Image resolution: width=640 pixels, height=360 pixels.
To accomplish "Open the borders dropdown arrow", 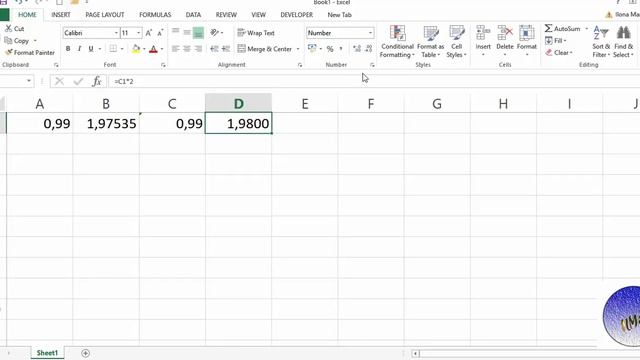I will pyautogui.click(x=122, y=49).
